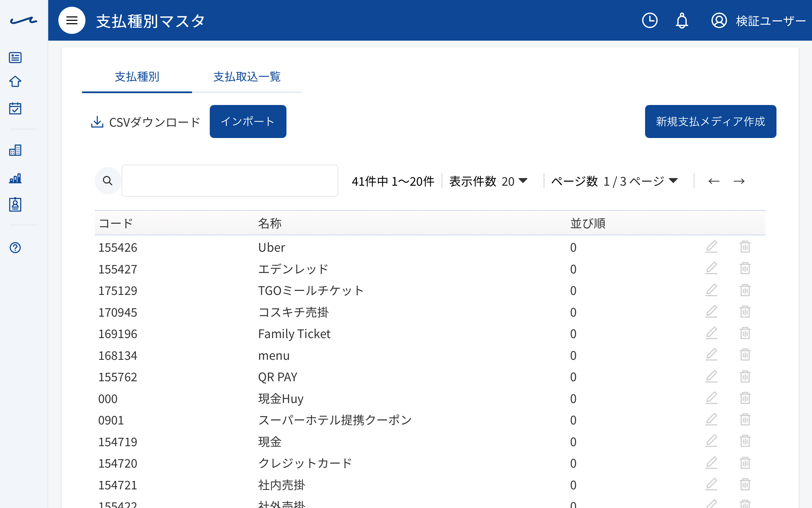Click the 41件中 1〜20件 count text
812x508 pixels.
[x=393, y=181]
